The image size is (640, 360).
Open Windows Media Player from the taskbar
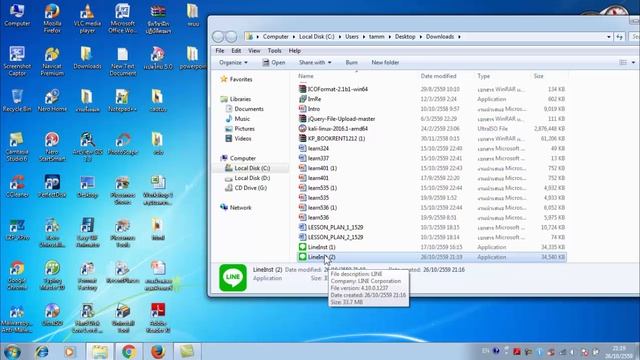pyautogui.click(x=69, y=351)
